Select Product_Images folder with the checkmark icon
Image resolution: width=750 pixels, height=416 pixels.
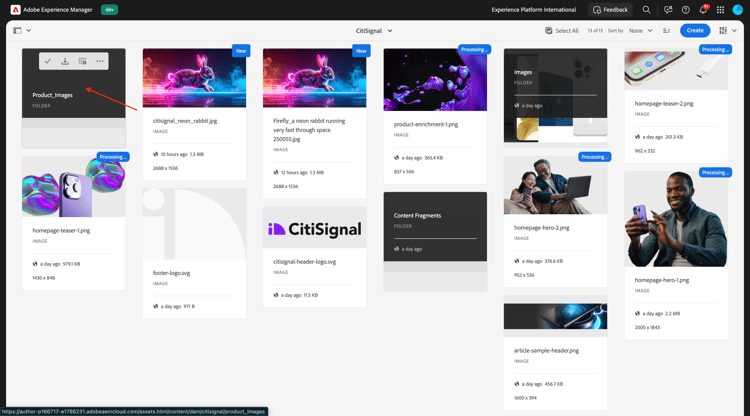click(x=48, y=61)
